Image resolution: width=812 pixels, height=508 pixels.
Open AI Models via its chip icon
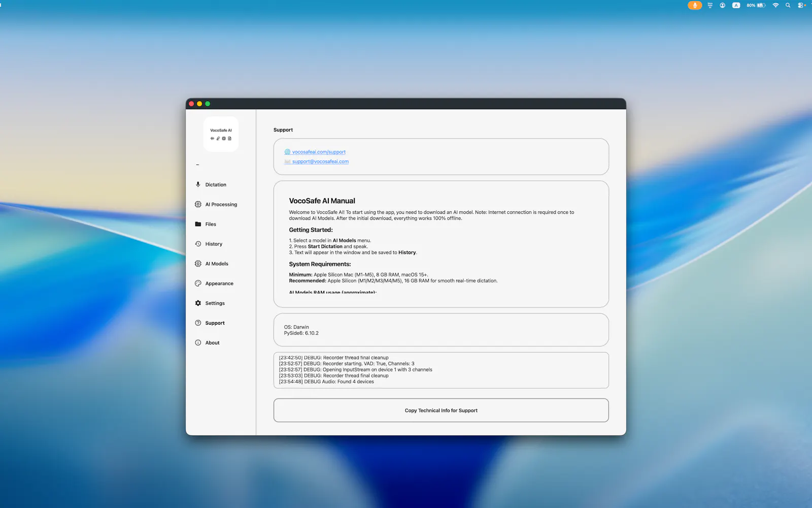point(198,264)
